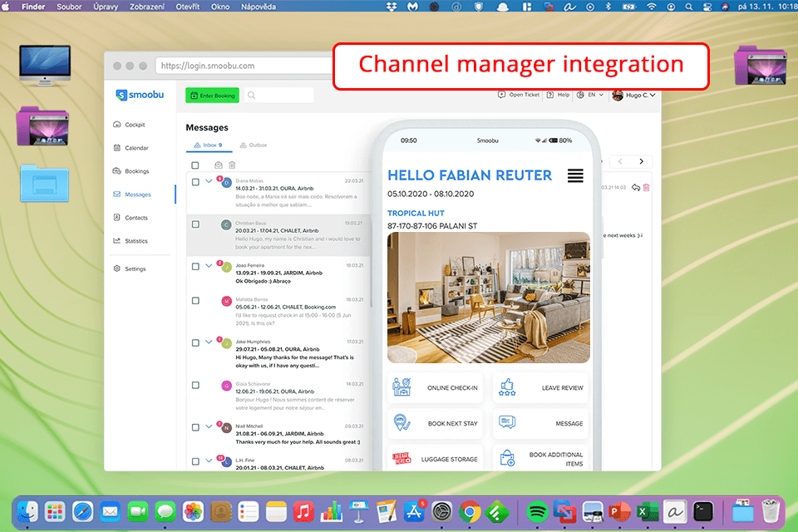Image resolution: width=798 pixels, height=532 pixels.
Task: Click the Smoobu logo in the sidebar
Action: coord(140,95)
